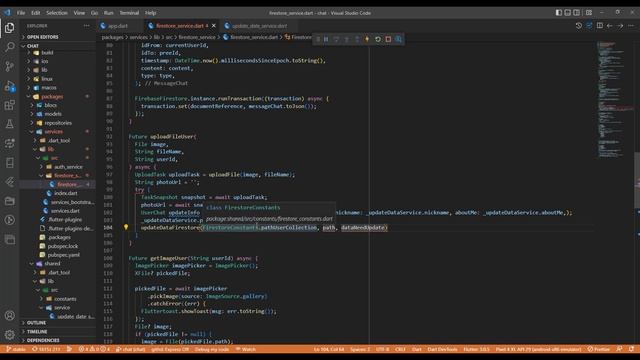This screenshot has height=360, width=640.
Task: Open the Testing flask icon view
Action: pyautogui.click(x=9, y=124)
